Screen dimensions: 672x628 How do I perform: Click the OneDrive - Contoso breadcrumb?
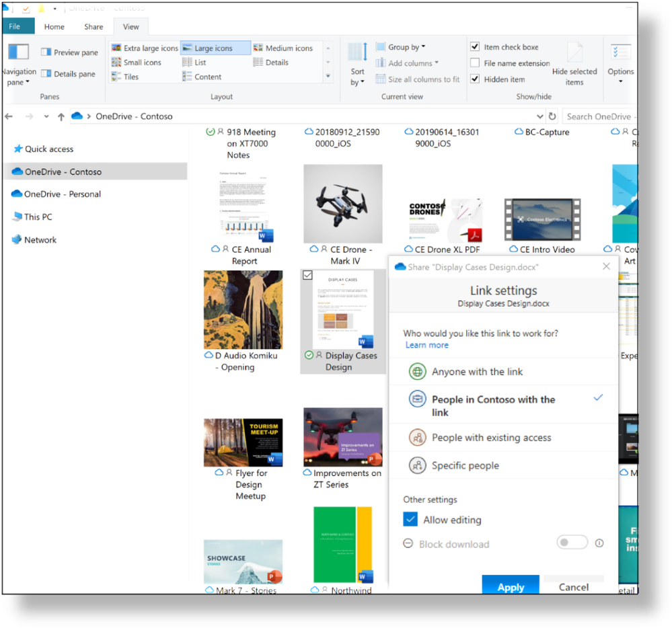(134, 116)
